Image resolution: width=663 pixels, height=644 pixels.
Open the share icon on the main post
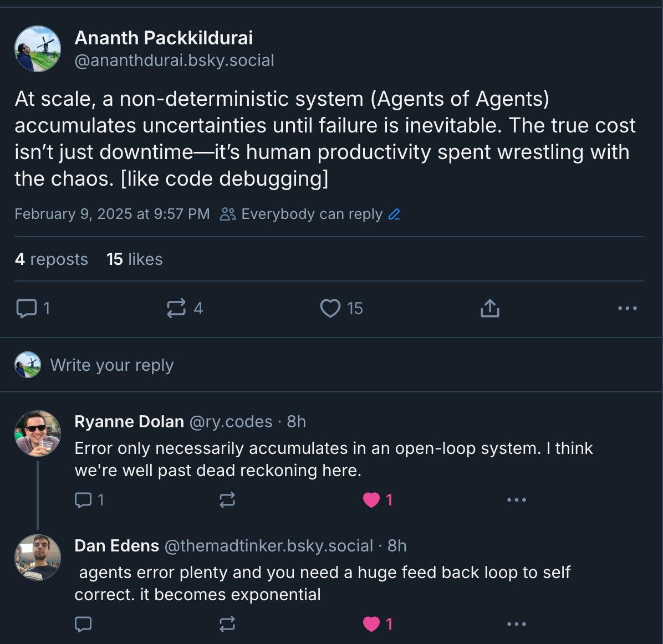489,307
